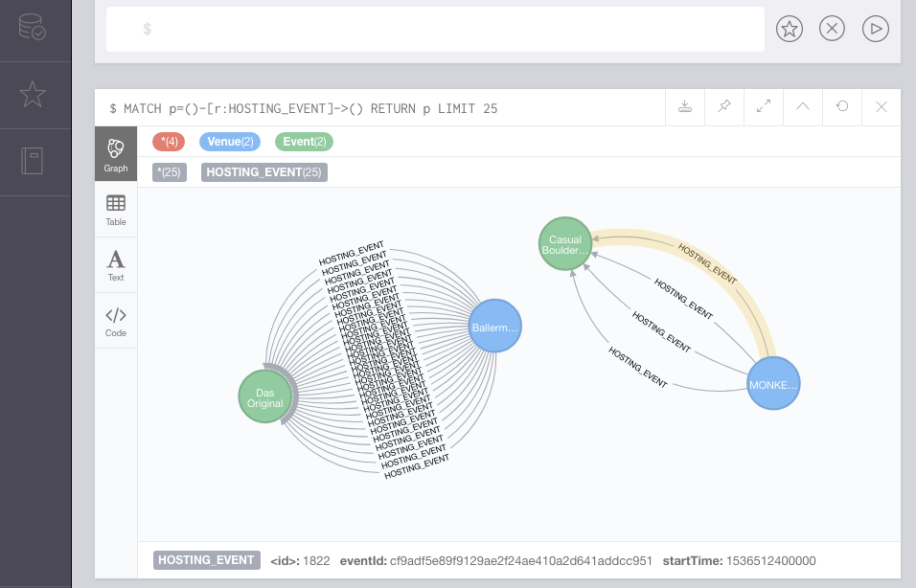Switch to the Text view tab
This screenshot has width=916, height=588.
pos(116,265)
